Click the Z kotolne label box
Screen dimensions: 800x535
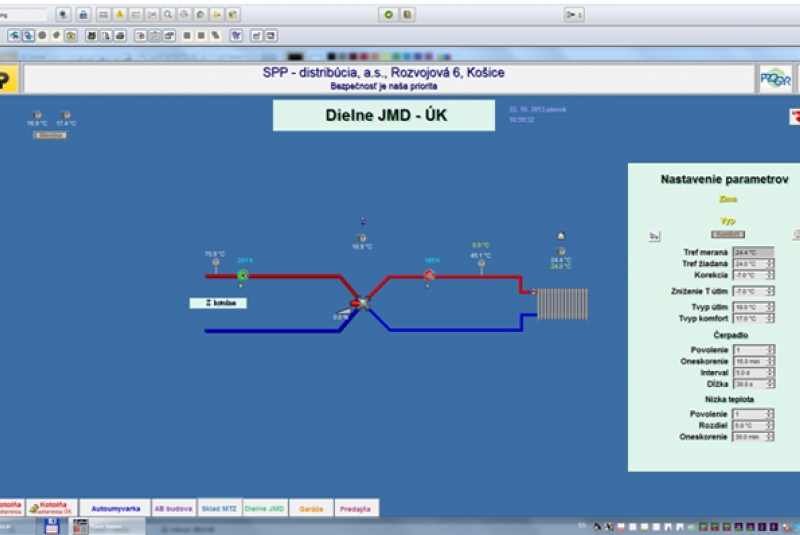click(x=218, y=303)
